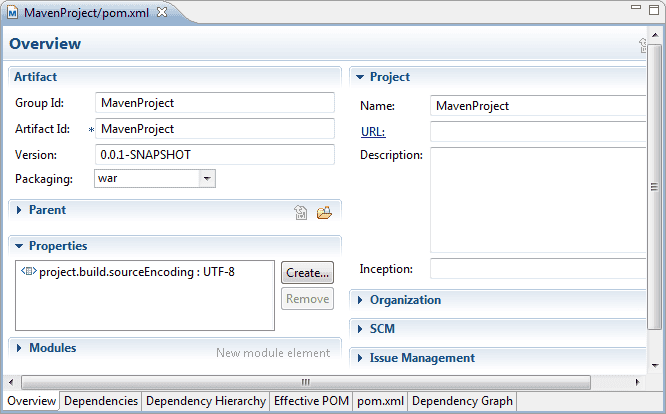Viewport: 666px width, 414px height.
Task: Click the scroll up arrow
Action: click(655, 35)
